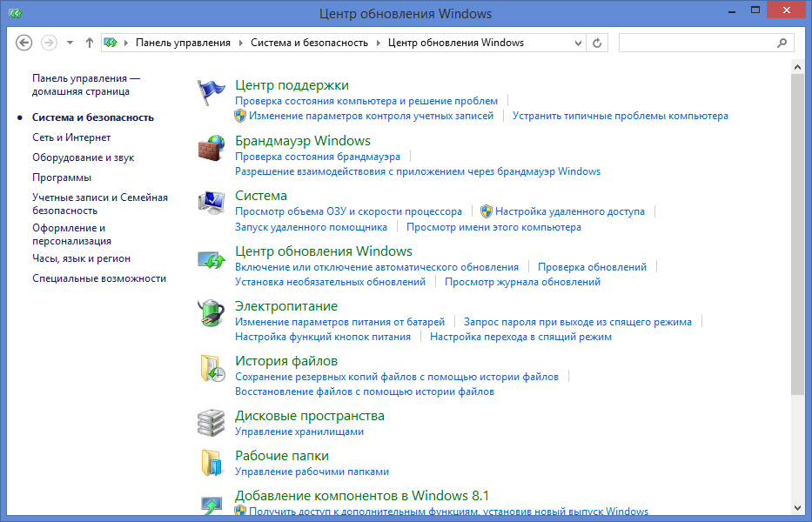The width and height of the screenshot is (812, 522).
Task: Click Настройка функций кнопок питания
Action: pyautogui.click(x=323, y=337)
